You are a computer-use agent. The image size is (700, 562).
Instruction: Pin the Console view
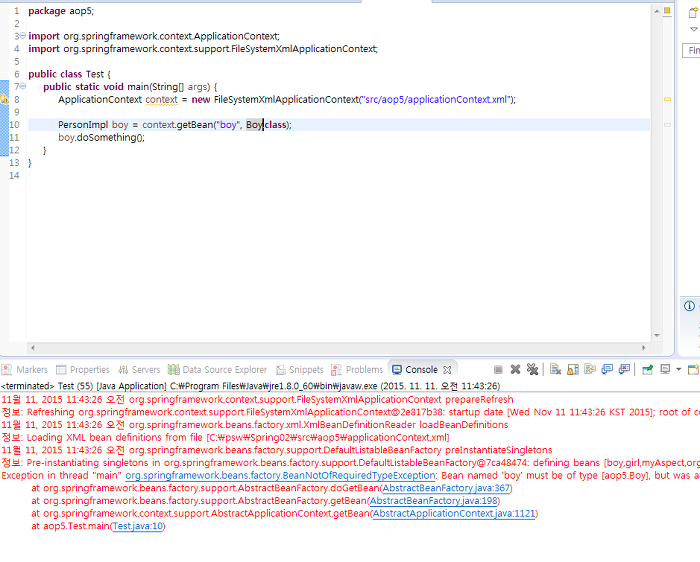click(647, 370)
